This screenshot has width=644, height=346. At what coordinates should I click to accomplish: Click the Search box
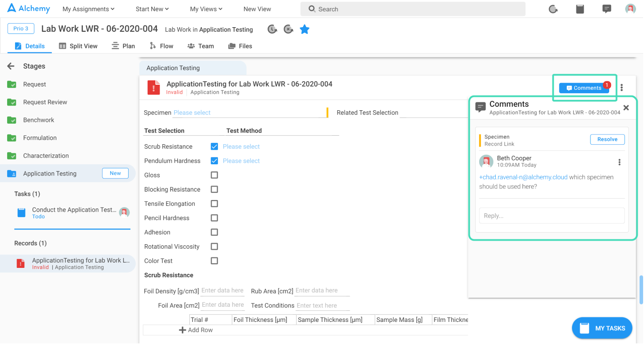pyautogui.click(x=413, y=9)
